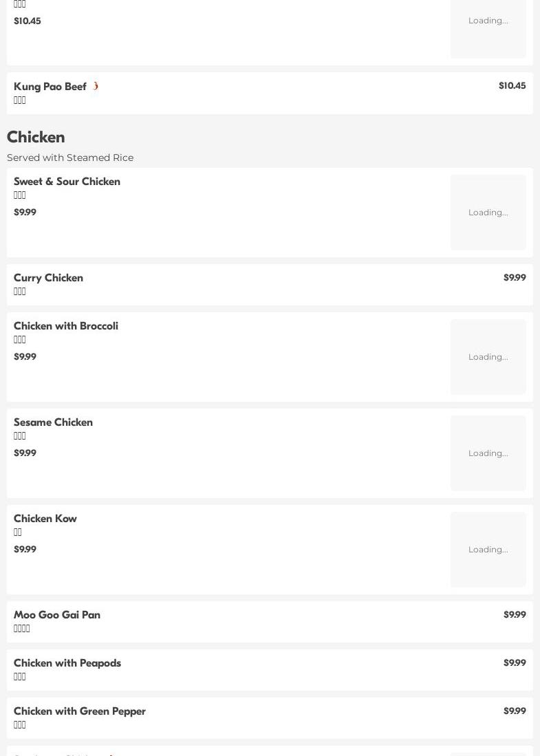Click the Chicken Kow loading thumbnail

488,550
